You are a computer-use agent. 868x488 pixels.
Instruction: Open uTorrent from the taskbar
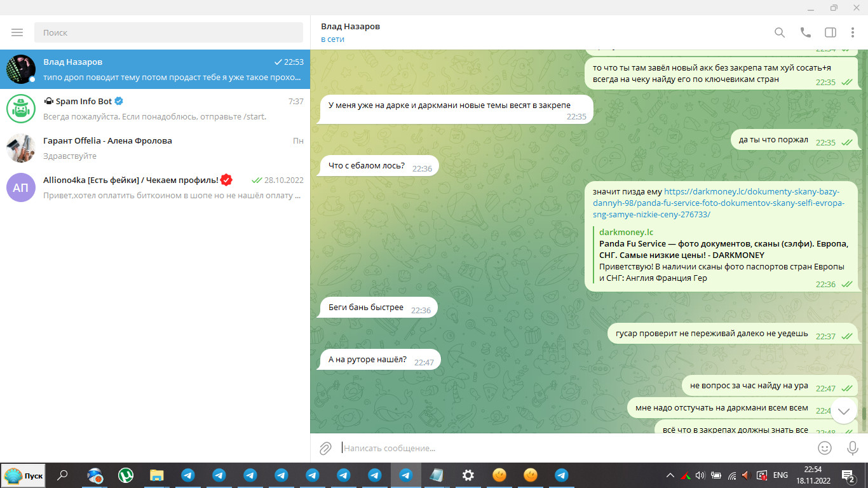pos(126,475)
